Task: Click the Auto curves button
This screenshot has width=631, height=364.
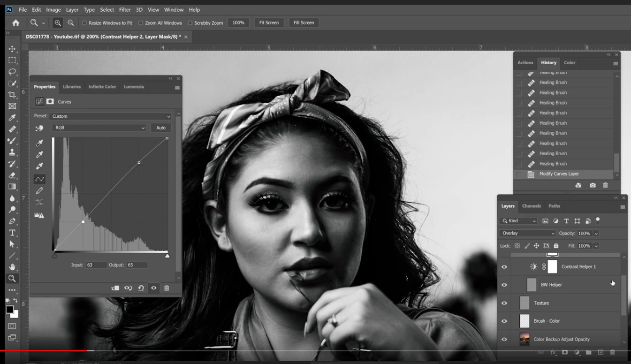Action: tap(161, 128)
